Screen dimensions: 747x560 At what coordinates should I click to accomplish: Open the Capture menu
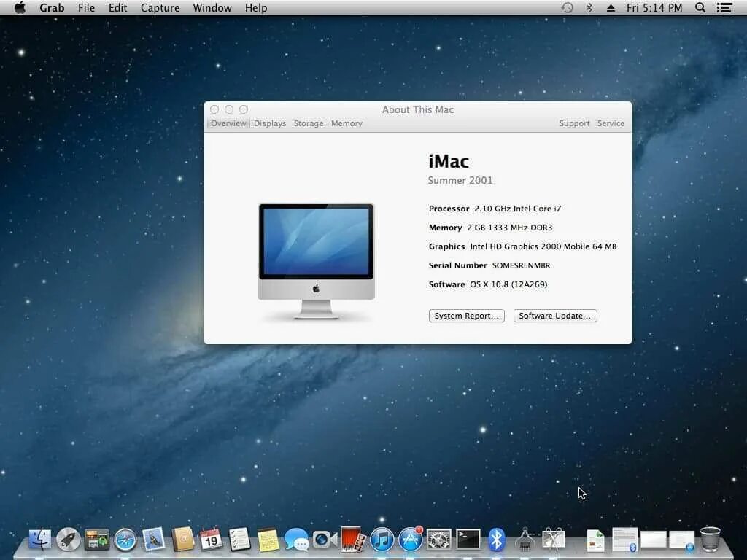(x=160, y=8)
